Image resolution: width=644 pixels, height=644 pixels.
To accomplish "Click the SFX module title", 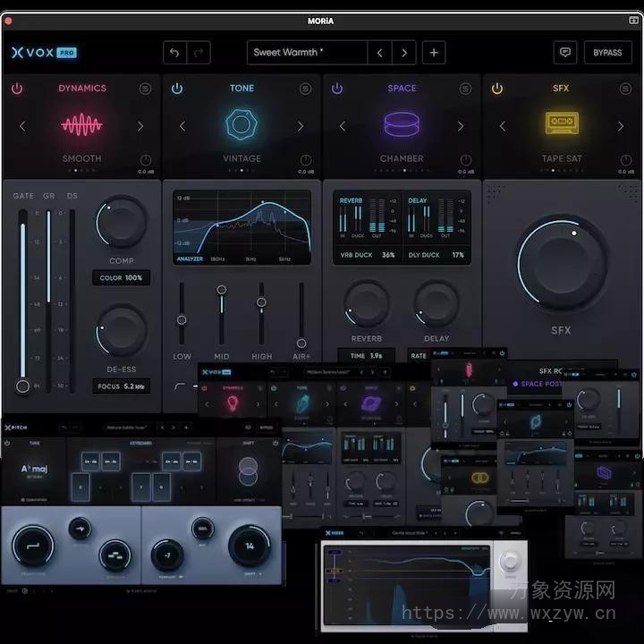I will coord(561,89).
